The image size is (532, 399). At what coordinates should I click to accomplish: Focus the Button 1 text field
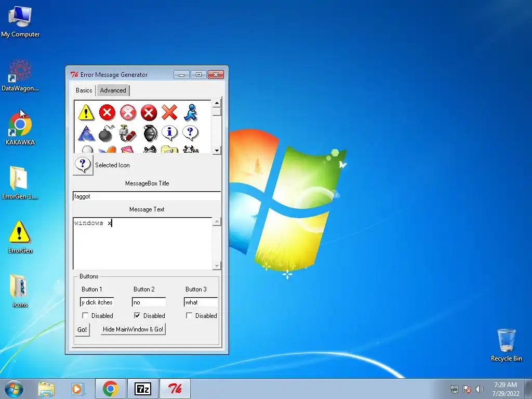coord(97,302)
